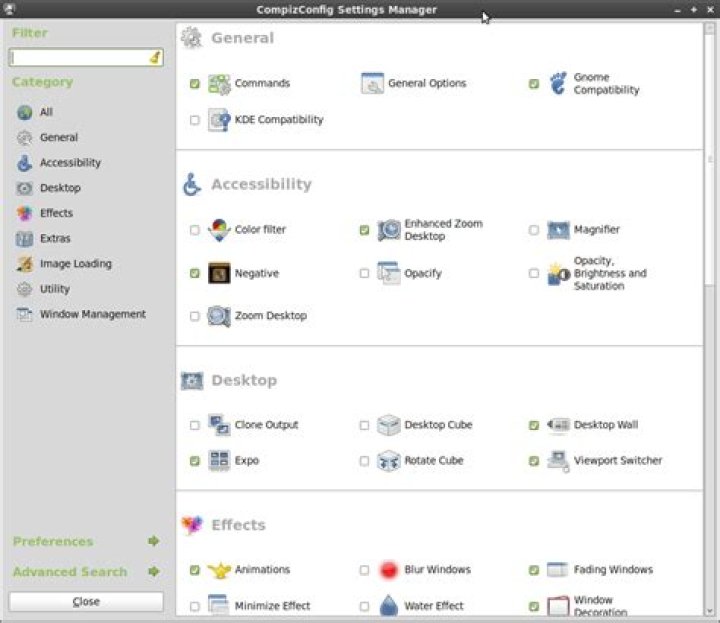Click the Opacity, Brightness and Saturation icon
The width and height of the screenshot is (720, 623).
558,274
